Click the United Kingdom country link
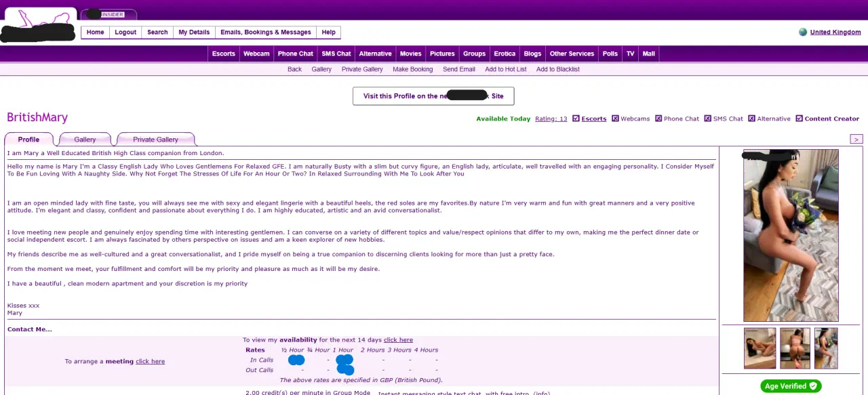Image resolution: width=868 pixels, height=395 pixels. (x=835, y=32)
